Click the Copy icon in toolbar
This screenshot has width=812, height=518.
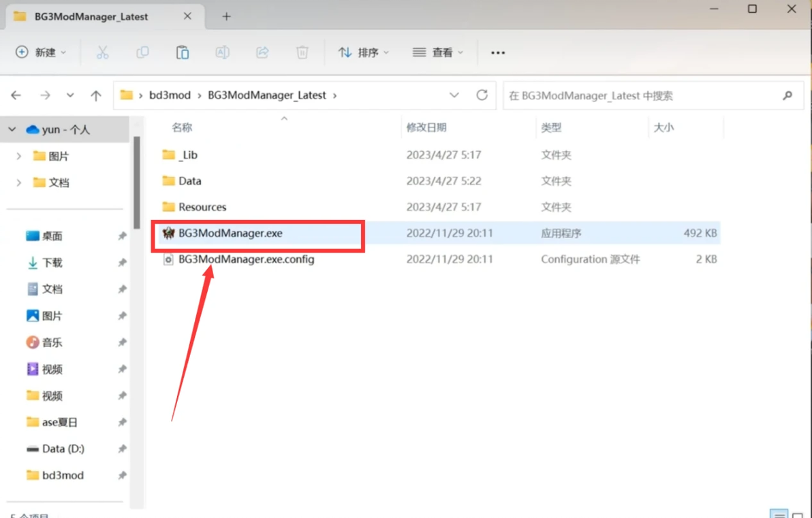142,52
